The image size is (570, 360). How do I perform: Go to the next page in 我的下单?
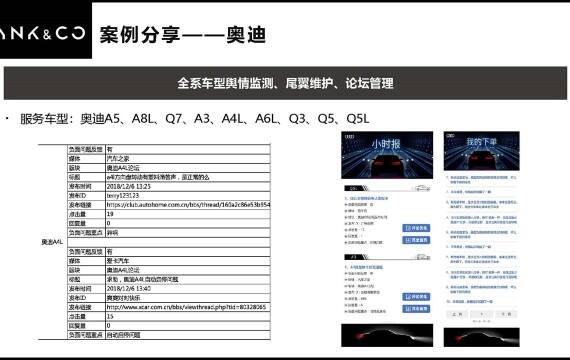(x=506, y=314)
